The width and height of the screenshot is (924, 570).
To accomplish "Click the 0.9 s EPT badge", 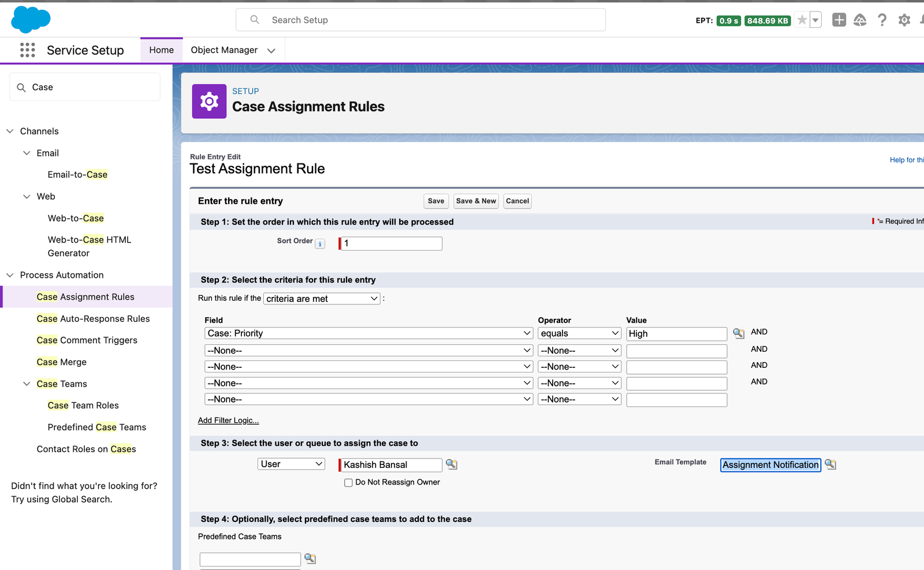I will click(x=729, y=21).
